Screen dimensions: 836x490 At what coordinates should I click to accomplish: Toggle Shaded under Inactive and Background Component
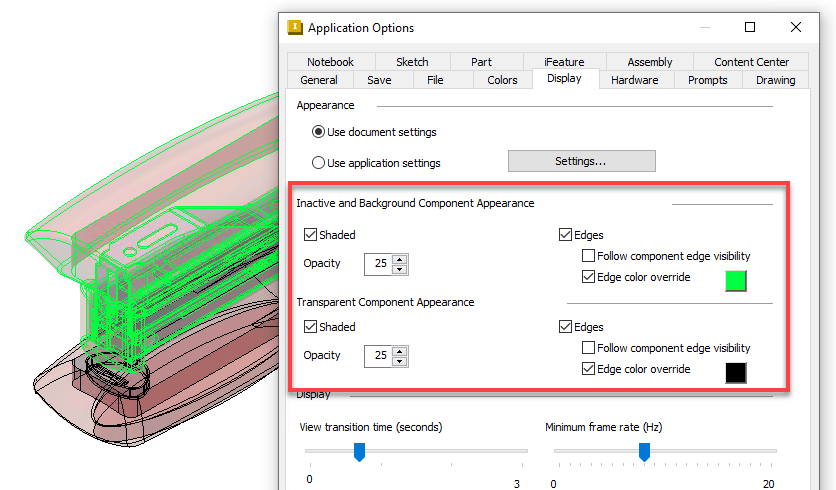(x=310, y=235)
